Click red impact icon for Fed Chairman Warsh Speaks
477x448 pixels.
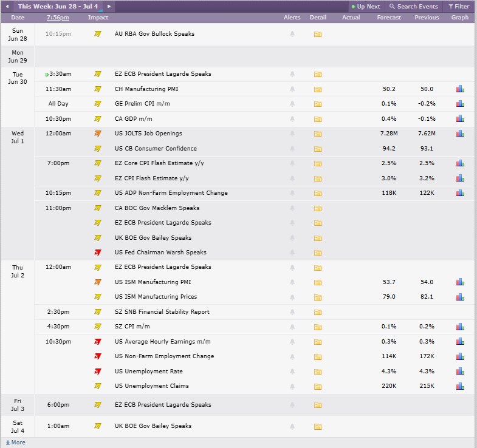click(98, 253)
